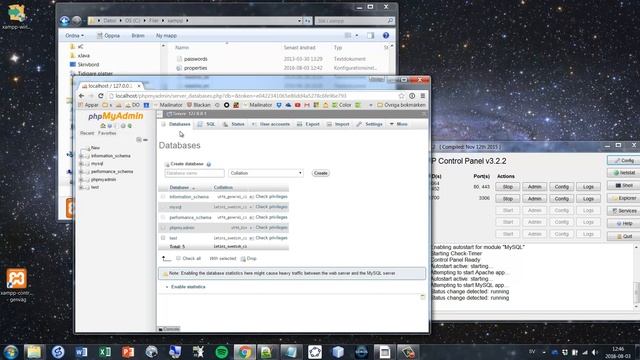Screen dimensions: 640x360
Task: Expand information_schema in the navigation tree
Action: [81, 156]
